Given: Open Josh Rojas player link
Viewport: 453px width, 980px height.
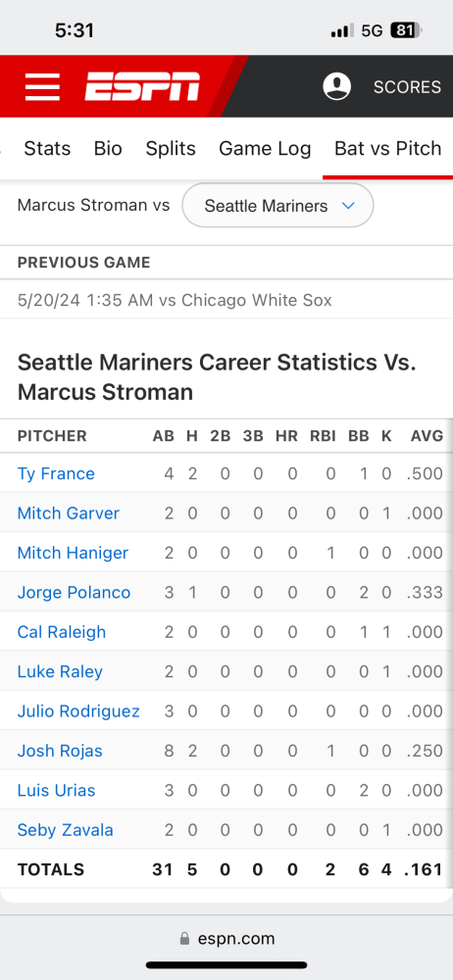Looking at the screenshot, I should point(60,751).
